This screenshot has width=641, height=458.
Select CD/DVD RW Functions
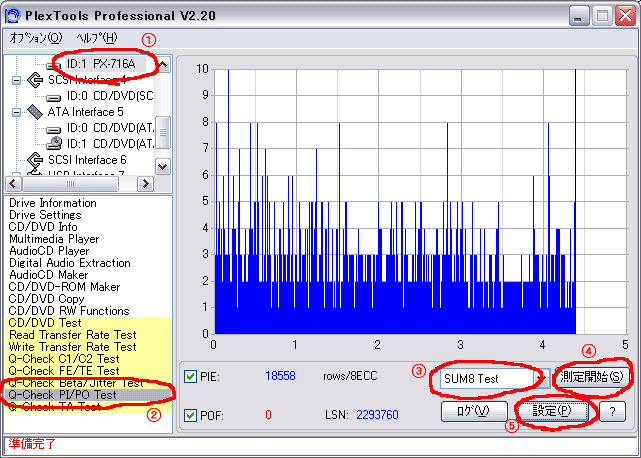(69, 311)
